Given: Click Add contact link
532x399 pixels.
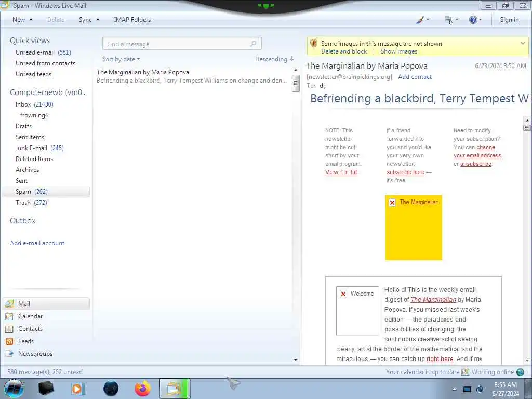Looking at the screenshot, I should (415, 77).
